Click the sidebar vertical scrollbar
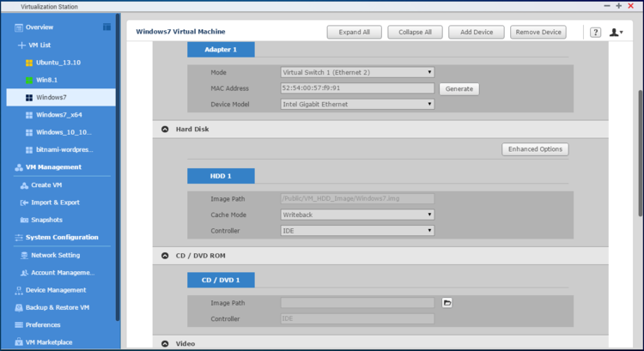This screenshot has width=644, height=351. [118, 167]
